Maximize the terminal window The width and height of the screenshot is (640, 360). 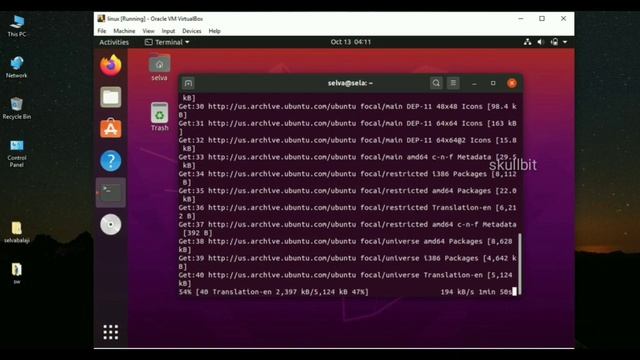tap(493, 83)
